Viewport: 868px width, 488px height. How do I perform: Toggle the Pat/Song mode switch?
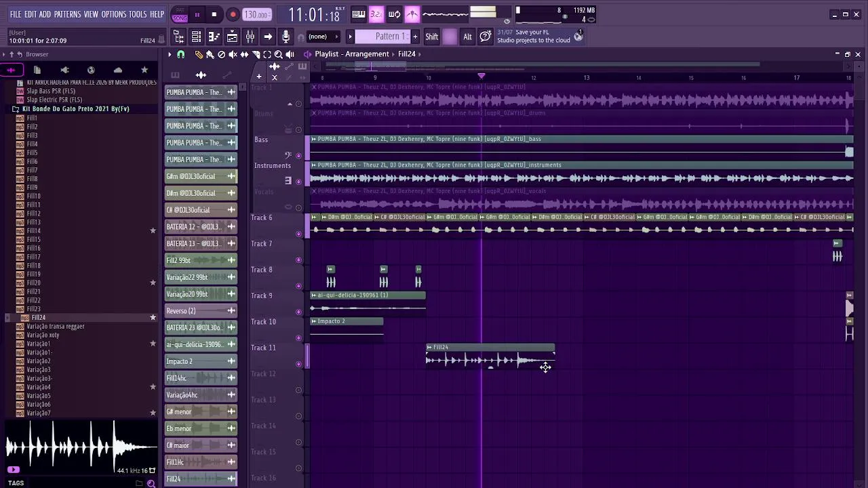[180, 15]
